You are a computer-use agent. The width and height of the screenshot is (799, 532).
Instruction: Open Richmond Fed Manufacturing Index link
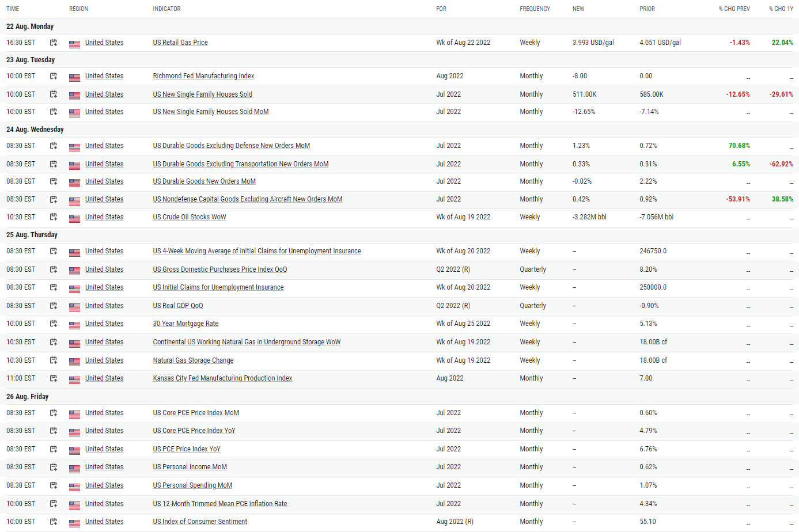[203, 76]
